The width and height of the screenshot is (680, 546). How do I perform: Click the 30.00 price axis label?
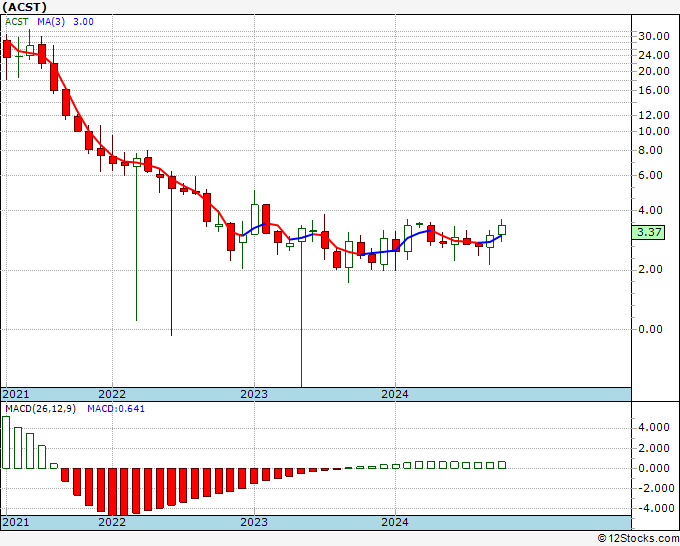click(x=654, y=36)
